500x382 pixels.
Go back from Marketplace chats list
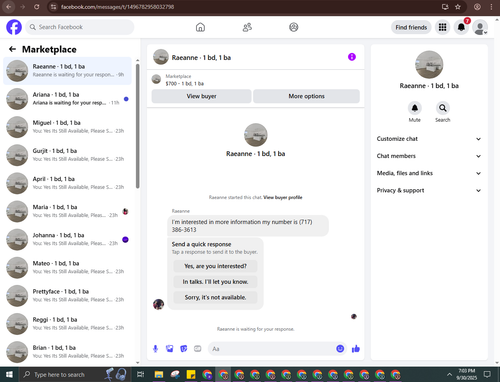point(12,49)
